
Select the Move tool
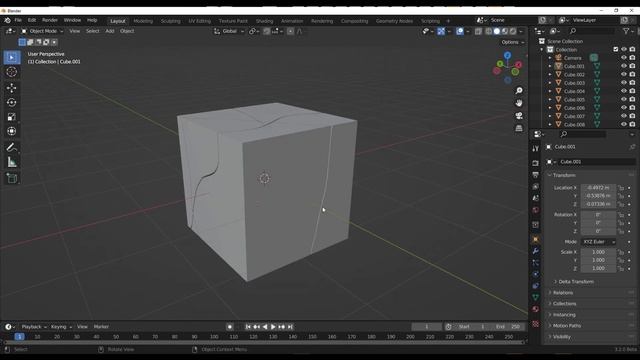(x=12, y=88)
